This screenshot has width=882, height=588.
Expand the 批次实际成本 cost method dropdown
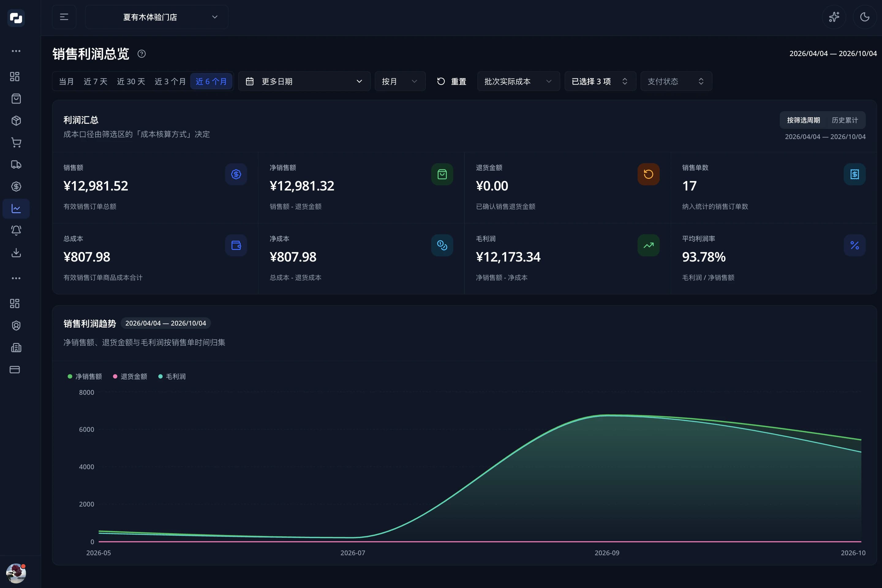coord(518,81)
